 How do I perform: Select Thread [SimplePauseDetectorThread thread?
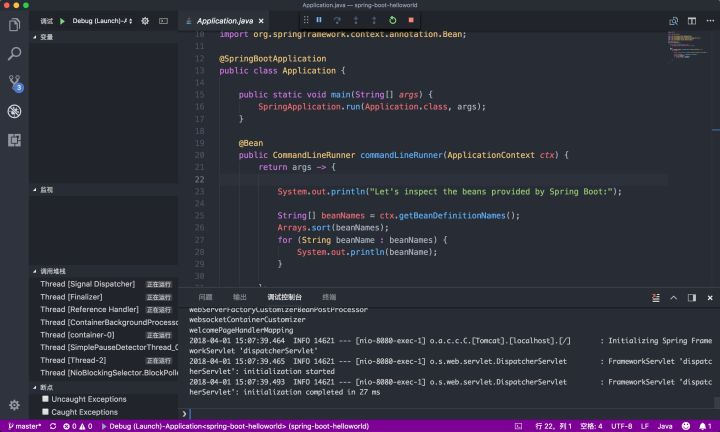click(x=104, y=348)
